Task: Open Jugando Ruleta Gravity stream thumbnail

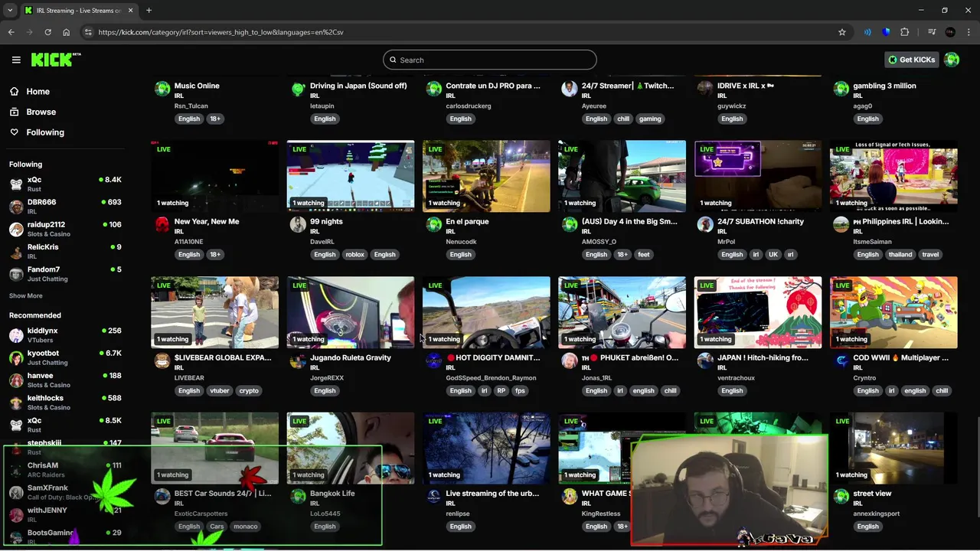Action: tap(351, 312)
